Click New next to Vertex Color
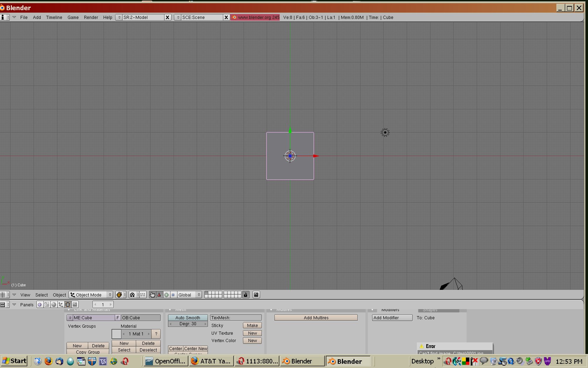Screen dimensions: 588x368 click(252, 341)
